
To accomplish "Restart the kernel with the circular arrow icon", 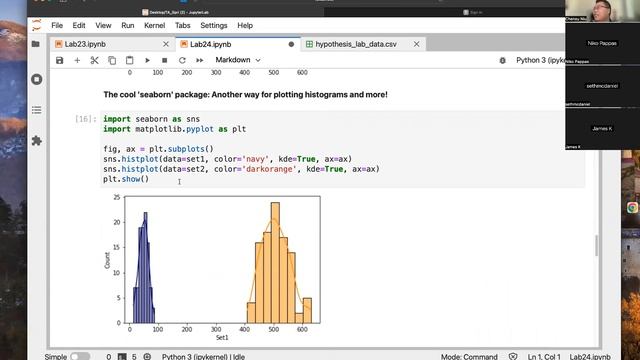I will click(x=182, y=60).
